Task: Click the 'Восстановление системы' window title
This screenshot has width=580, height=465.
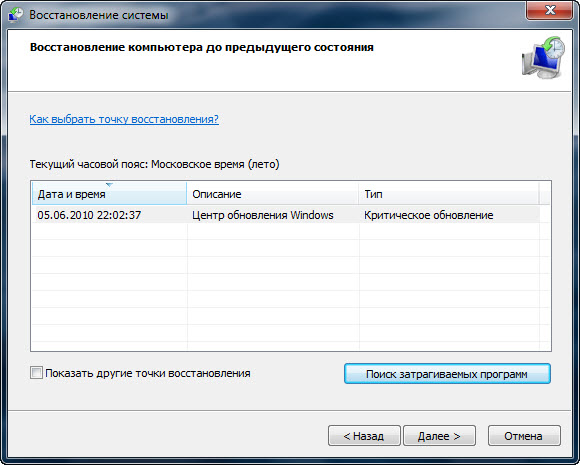Action: click(x=99, y=15)
